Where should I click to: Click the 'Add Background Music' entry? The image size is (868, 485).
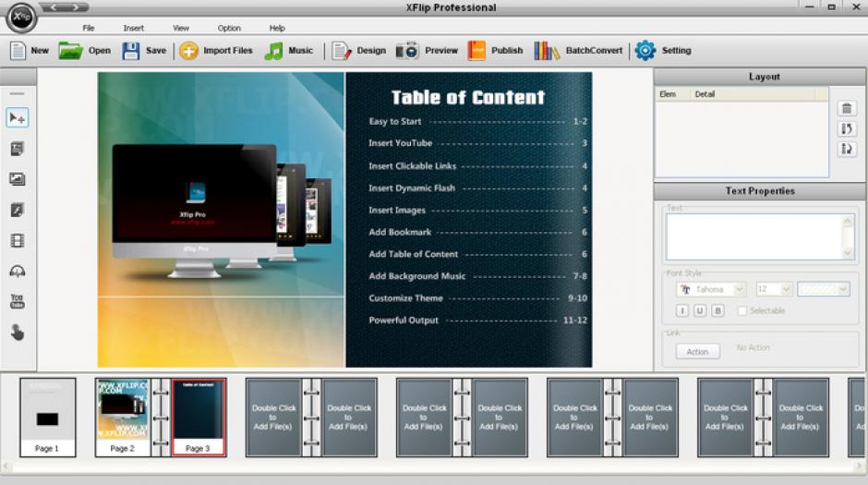pyautogui.click(x=416, y=275)
